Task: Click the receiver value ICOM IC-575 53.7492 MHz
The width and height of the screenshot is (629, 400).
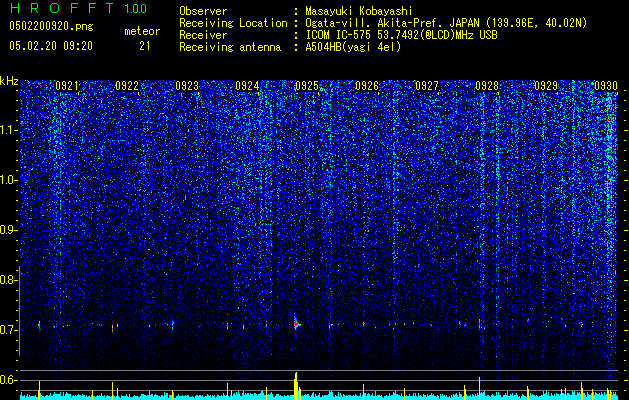Action: coord(401,35)
